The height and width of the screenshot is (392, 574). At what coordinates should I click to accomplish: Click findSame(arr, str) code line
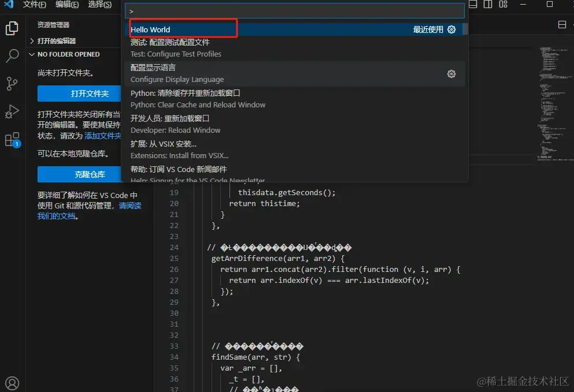tap(256, 357)
